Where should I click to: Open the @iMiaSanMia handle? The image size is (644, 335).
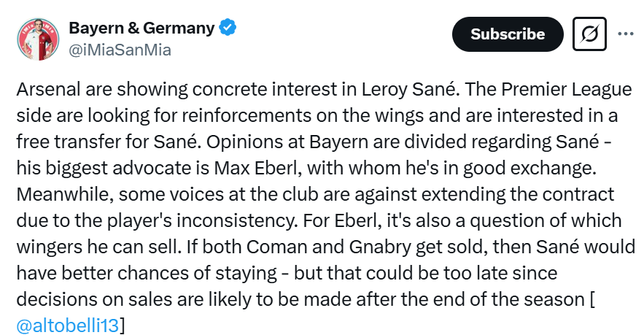pyautogui.click(x=120, y=50)
